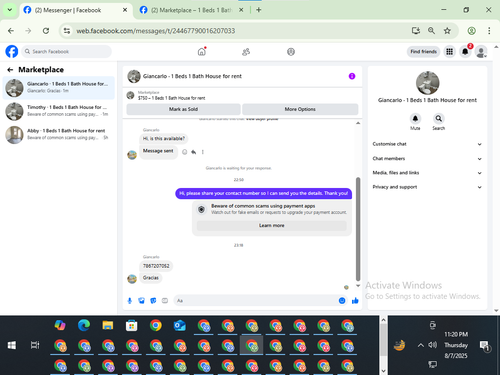Screen dimensions: 500x375
Task: Switch to the Marketplace 1 Beds tab
Action: click(x=191, y=10)
